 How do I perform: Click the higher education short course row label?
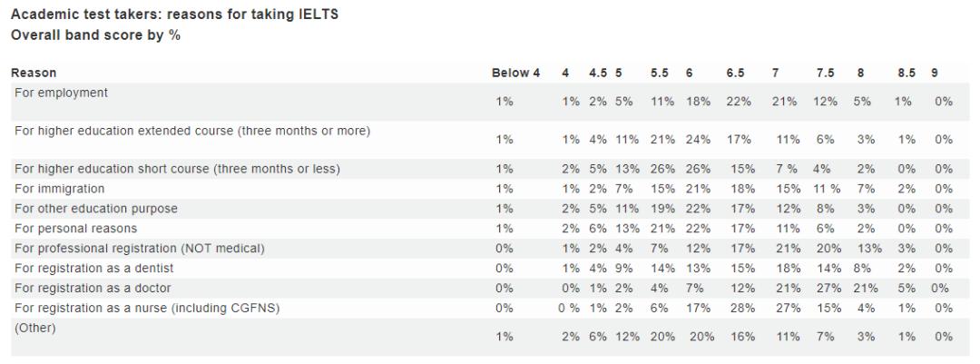point(177,168)
